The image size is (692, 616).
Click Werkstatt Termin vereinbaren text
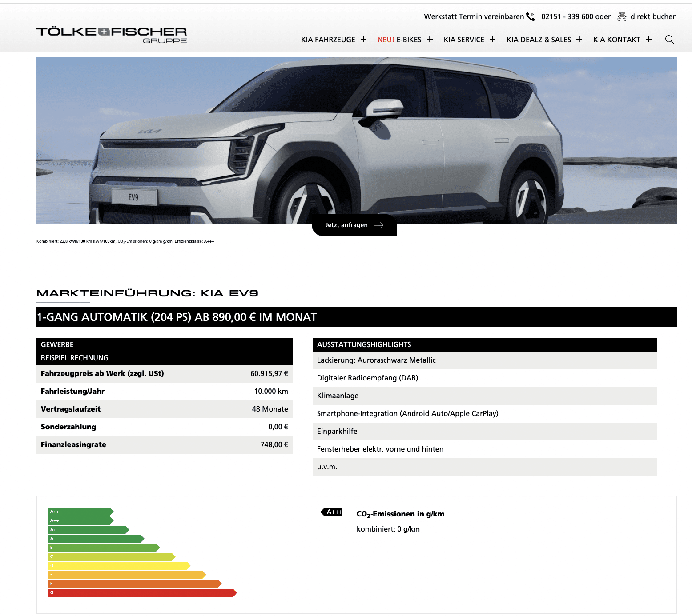coord(474,16)
